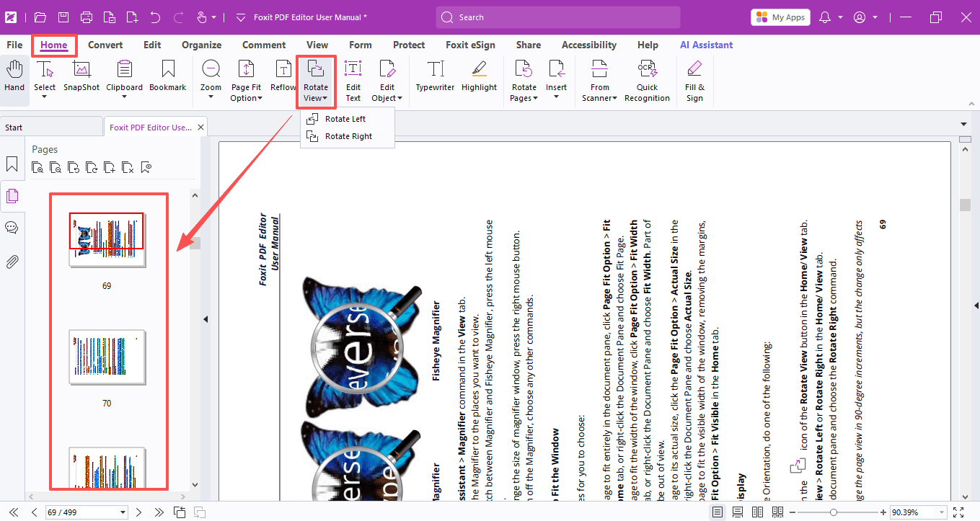The image size is (980, 521).
Task: Click the zoom slider handle
Action: point(834,512)
